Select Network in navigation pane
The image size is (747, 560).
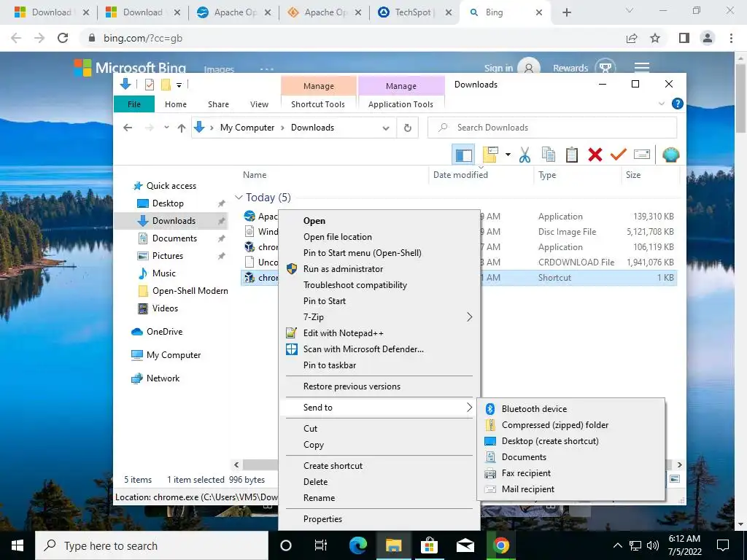point(163,378)
